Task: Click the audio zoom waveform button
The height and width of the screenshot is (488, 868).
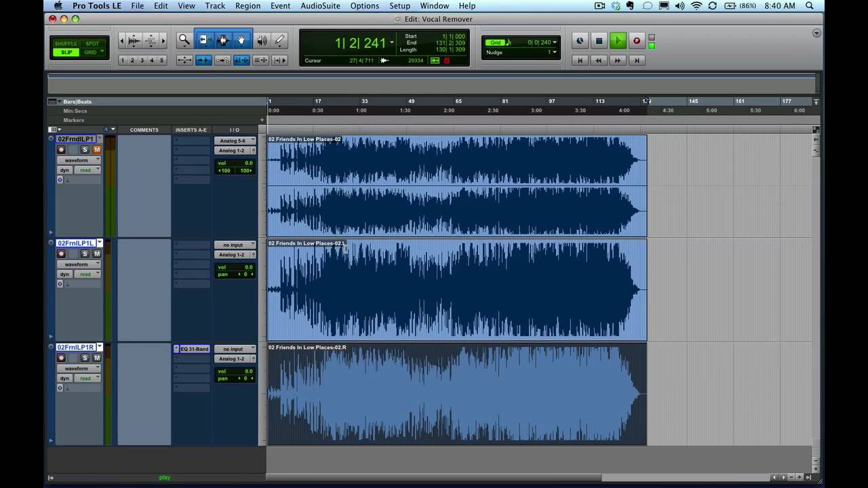Action: coord(134,41)
